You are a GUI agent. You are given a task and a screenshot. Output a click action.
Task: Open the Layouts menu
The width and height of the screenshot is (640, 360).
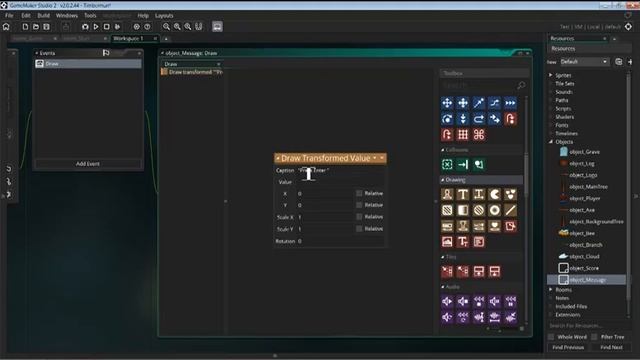coord(164,16)
